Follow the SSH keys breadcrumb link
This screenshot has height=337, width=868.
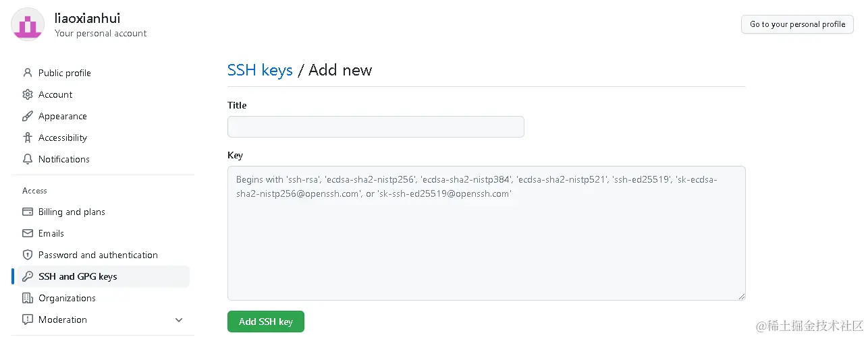tap(260, 70)
